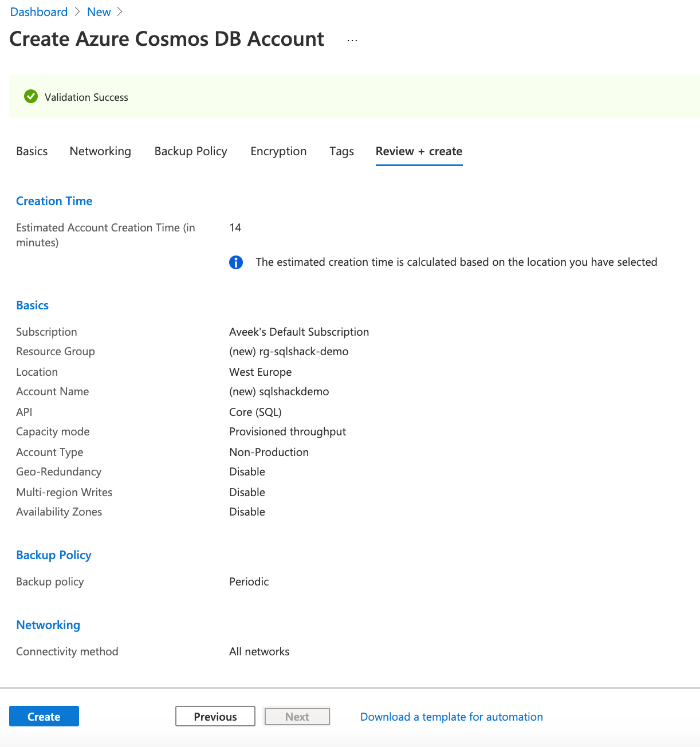700x747 pixels.
Task: Open the ellipsis more options menu
Action: pos(352,40)
